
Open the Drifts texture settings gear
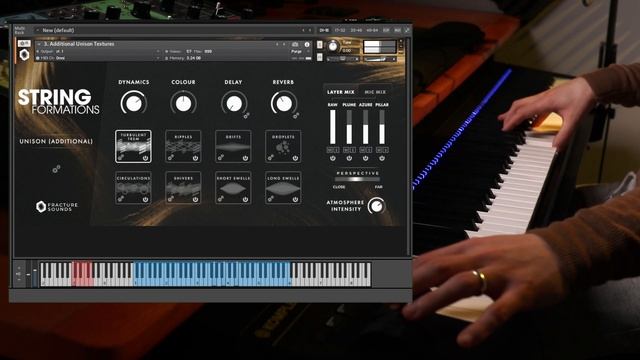[x=221, y=157]
